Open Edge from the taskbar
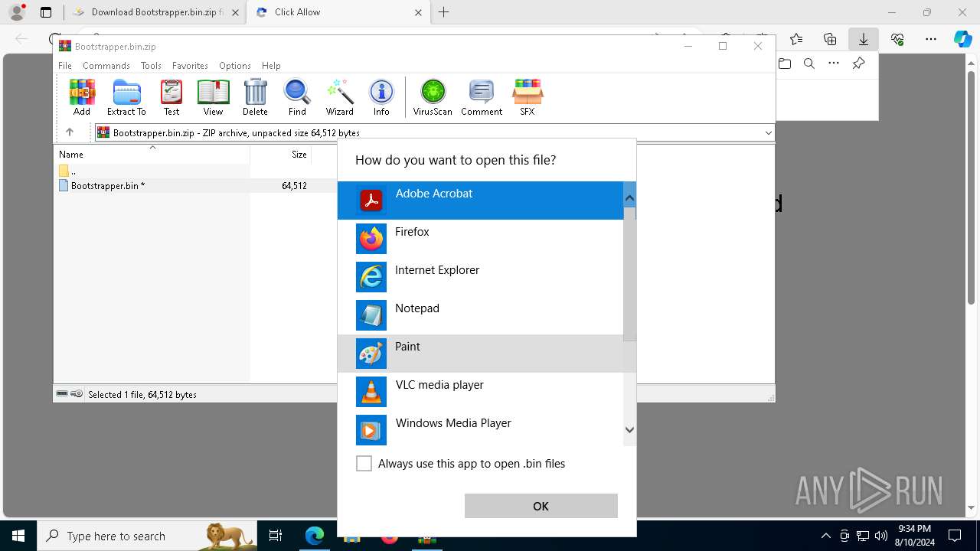This screenshot has width=980, height=551. pos(315,536)
